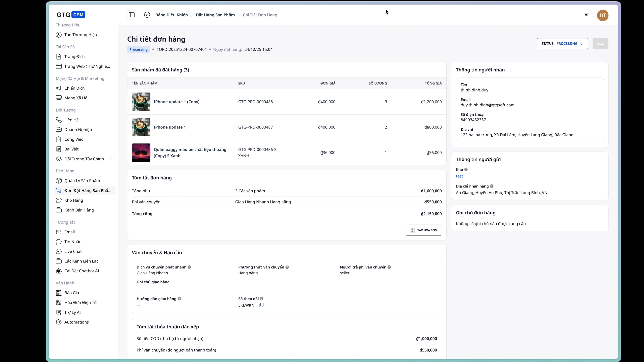Click the Email envelope icon in sidebar
The width and height of the screenshot is (644, 362).
59,232
